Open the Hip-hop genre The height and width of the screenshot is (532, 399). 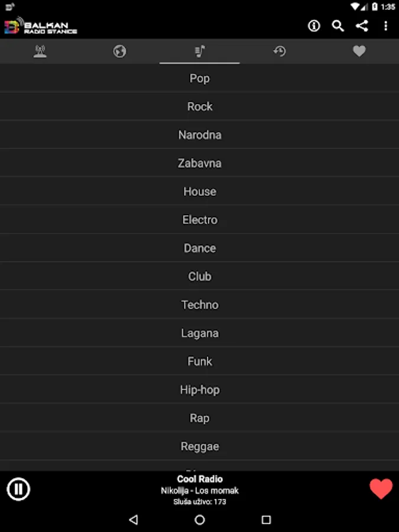(200, 390)
